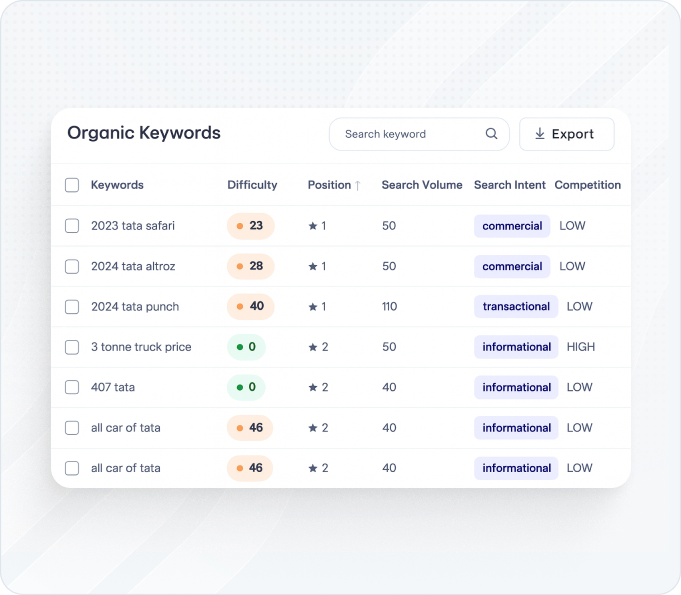Viewport: 681px width, 595px height.
Task: Click the orange difficulty badge showing 40
Action: click(x=250, y=307)
